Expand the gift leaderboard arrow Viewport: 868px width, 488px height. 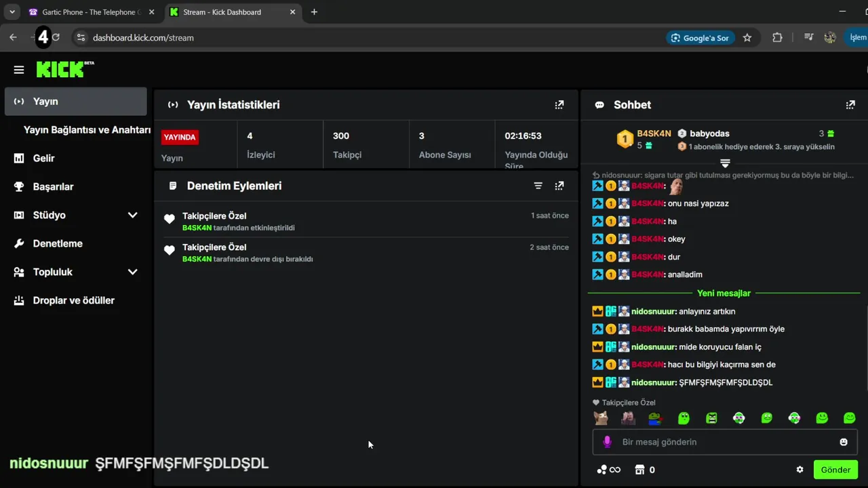click(725, 163)
